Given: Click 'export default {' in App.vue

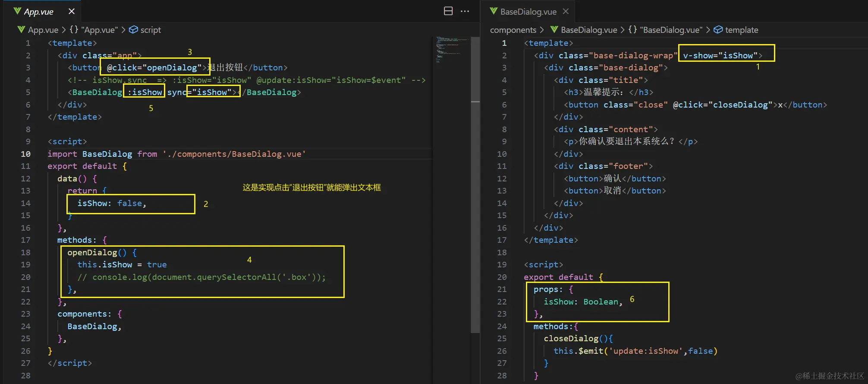Looking at the screenshot, I should 87,166.
